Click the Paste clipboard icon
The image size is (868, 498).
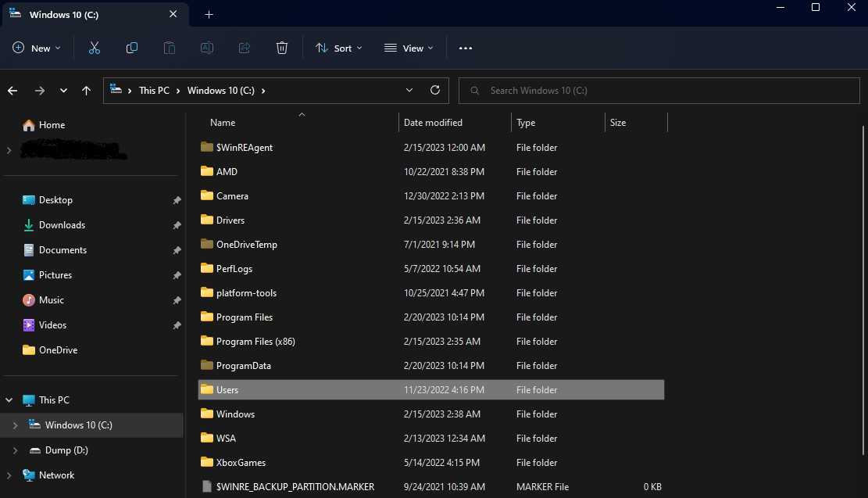coord(170,48)
